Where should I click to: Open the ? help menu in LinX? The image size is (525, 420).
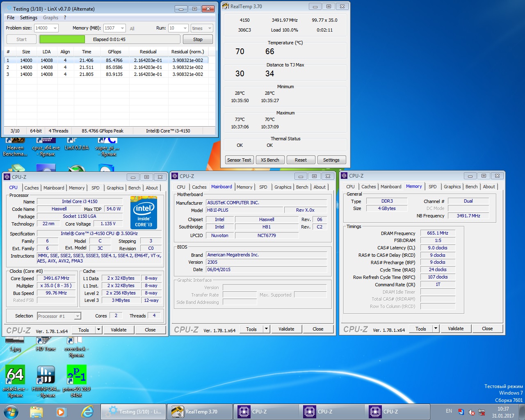click(x=65, y=18)
